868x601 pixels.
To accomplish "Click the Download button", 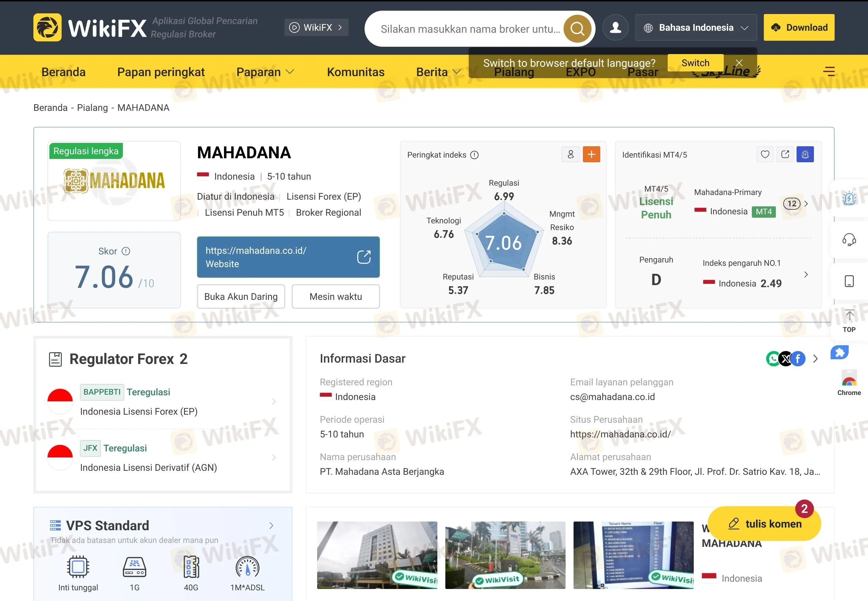I will [x=799, y=27].
